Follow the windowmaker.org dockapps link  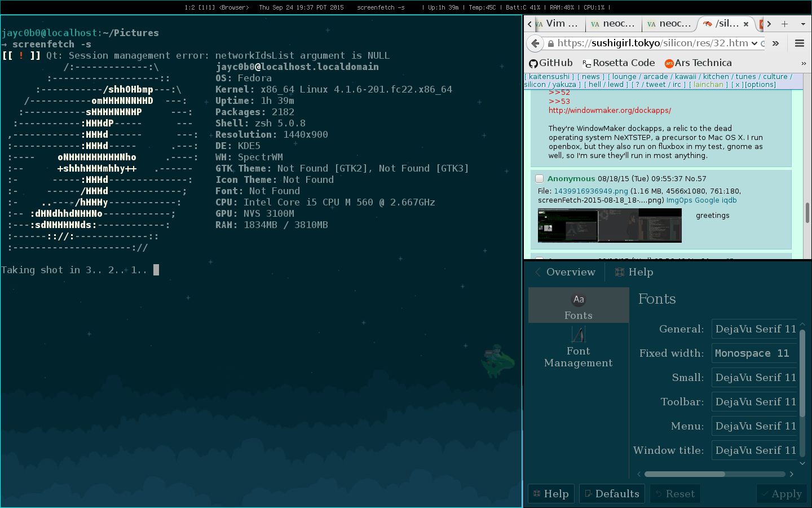[x=610, y=111]
